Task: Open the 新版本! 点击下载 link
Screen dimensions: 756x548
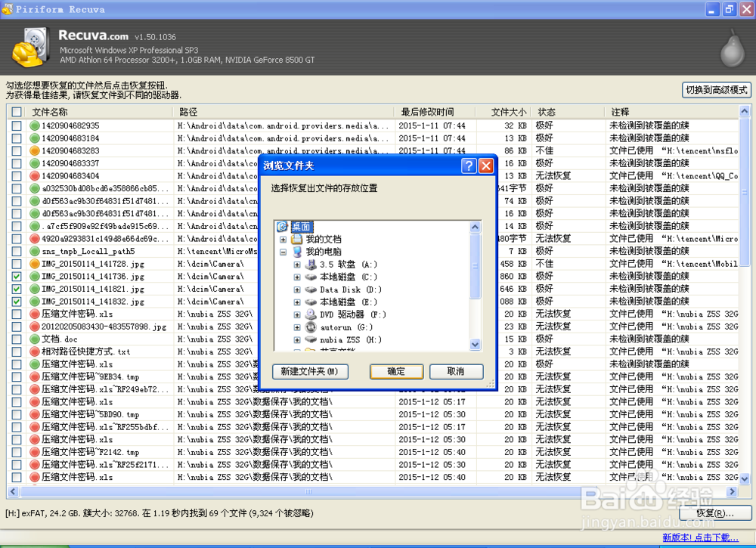Action: click(700, 537)
